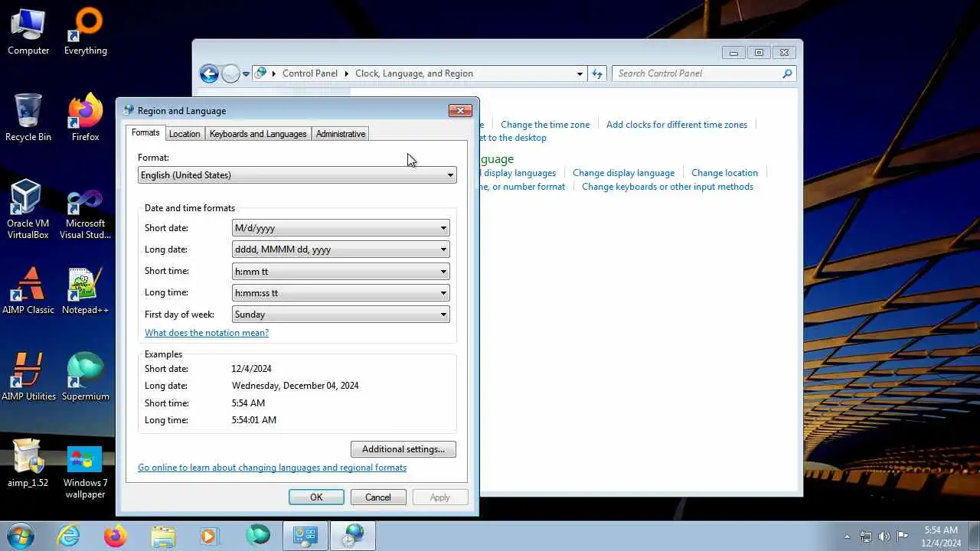
Task: Open the volume speaker tray icon
Action: [x=884, y=536]
